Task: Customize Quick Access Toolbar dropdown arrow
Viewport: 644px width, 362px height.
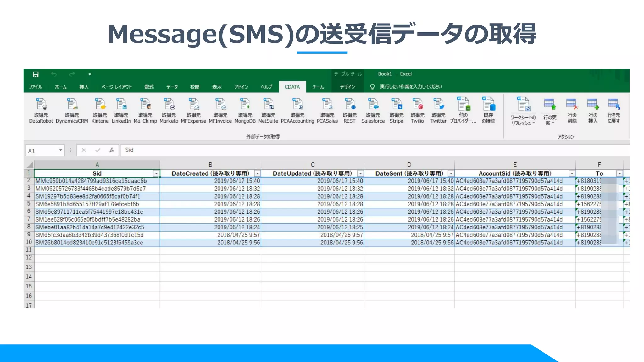Action: pyautogui.click(x=90, y=74)
